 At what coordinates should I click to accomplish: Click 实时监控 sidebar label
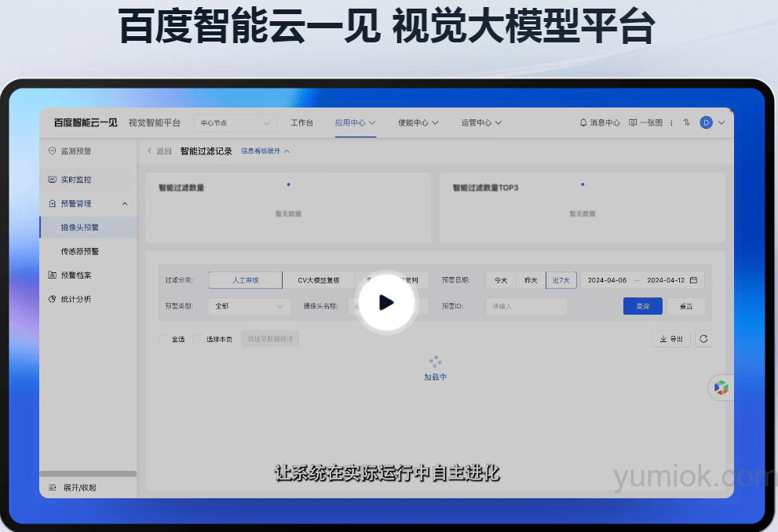coord(76,180)
